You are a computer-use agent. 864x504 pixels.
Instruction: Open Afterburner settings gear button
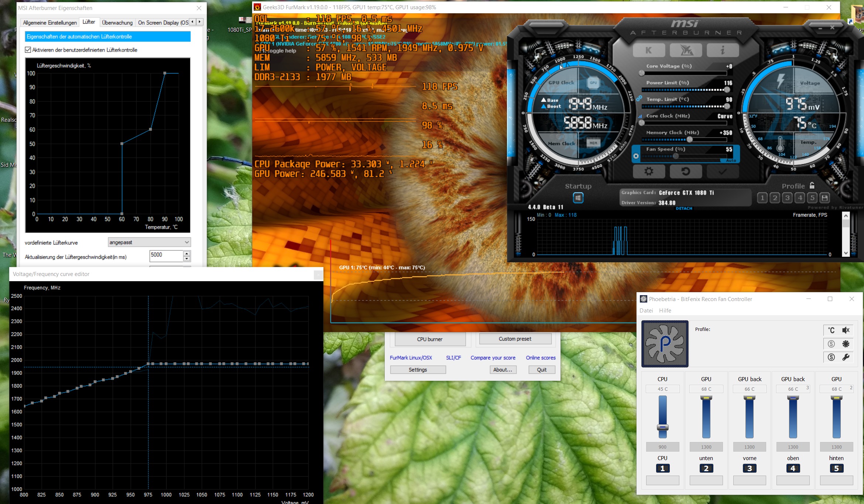(649, 171)
